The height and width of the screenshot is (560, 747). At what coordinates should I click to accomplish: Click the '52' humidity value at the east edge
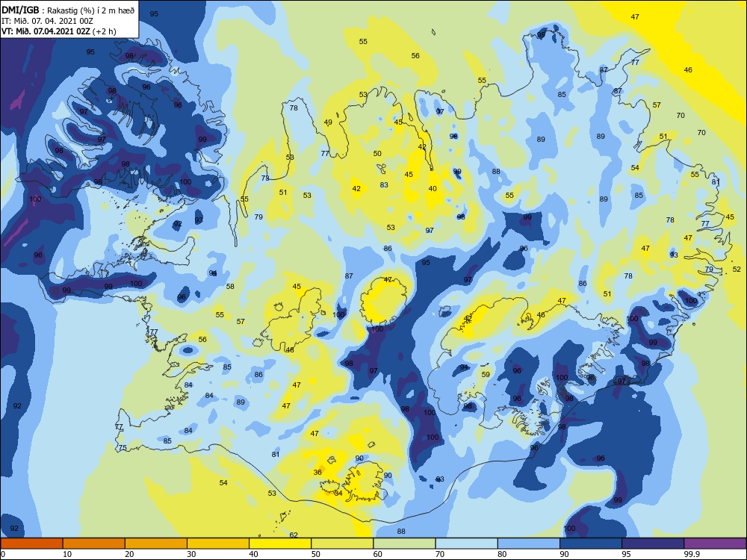coord(737,270)
